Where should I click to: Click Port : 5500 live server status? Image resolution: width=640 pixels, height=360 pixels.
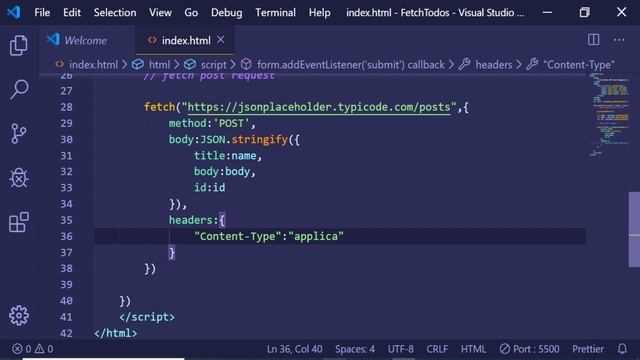pyautogui.click(x=529, y=349)
